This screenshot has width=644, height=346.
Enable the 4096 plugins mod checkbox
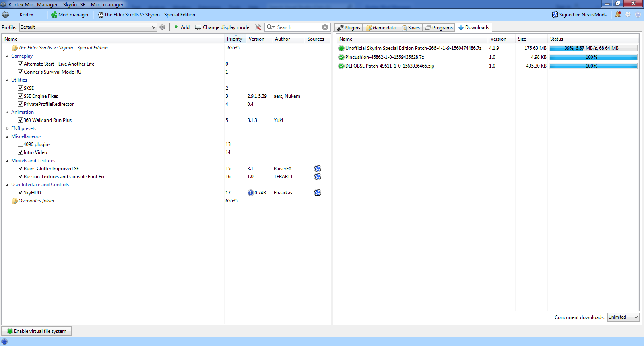click(20, 144)
